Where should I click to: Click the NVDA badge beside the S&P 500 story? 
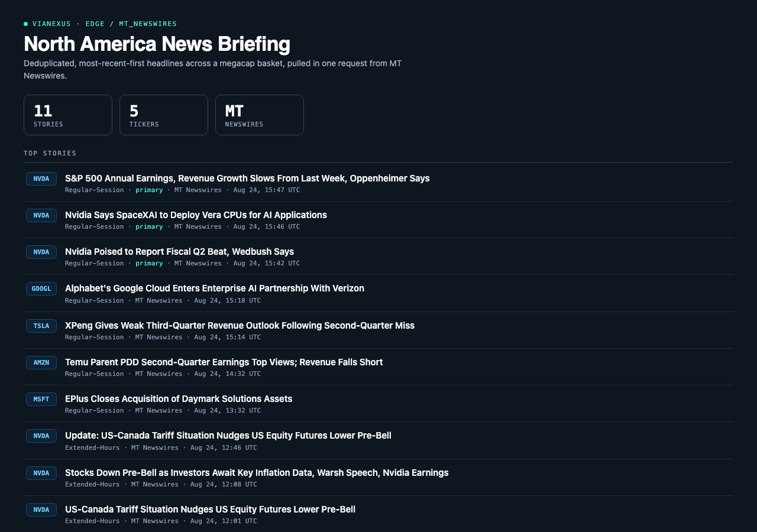click(41, 179)
